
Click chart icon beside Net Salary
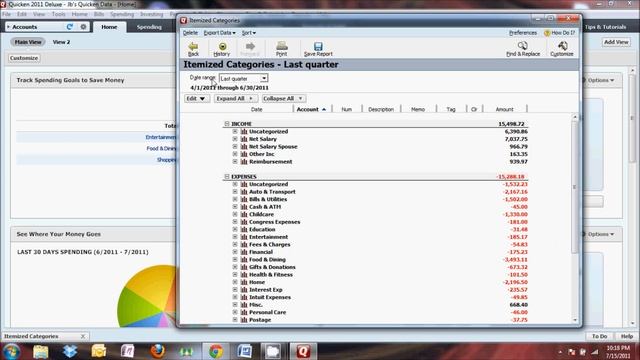coord(244,139)
